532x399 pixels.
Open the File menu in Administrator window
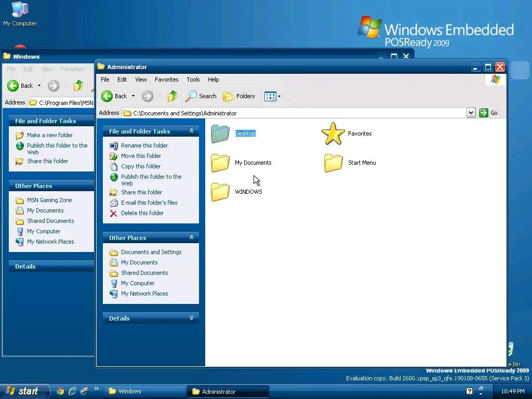coord(105,79)
